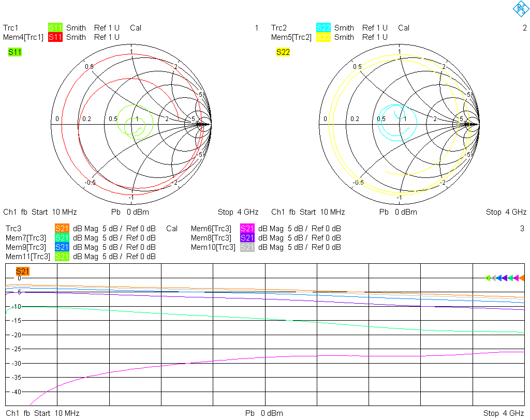
Task: Click the red S11 swatch of Mem4[Trc1]
Action: [55, 37]
